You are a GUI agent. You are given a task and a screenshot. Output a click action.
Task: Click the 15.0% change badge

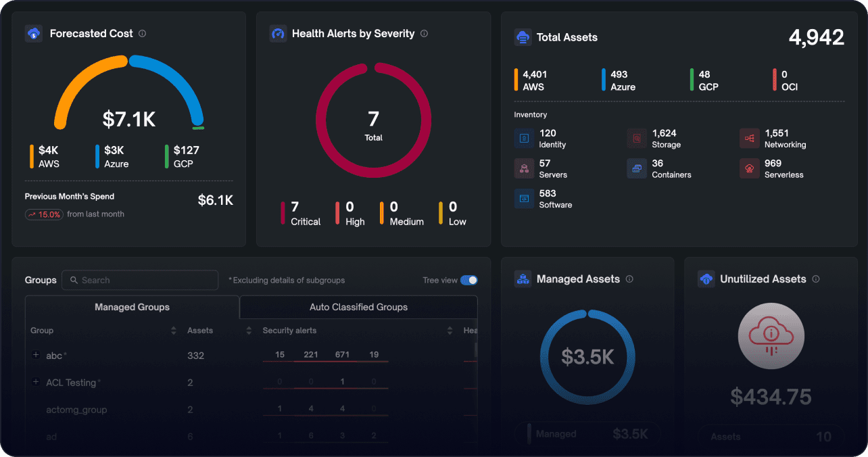pos(44,214)
